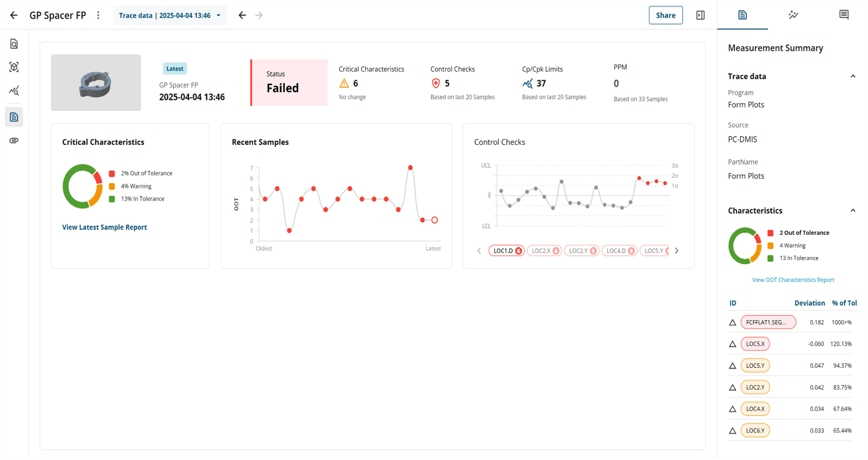This screenshot has width=868, height=460.
Task: Click the PC-DMIS source value
Action: point(742,140)
